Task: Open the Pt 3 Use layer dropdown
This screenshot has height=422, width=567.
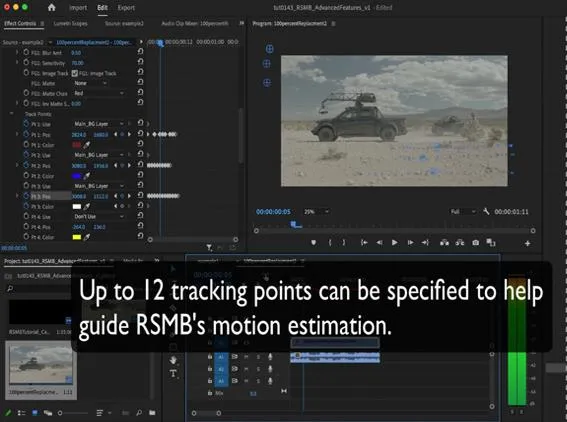Action: pos(99,186)
